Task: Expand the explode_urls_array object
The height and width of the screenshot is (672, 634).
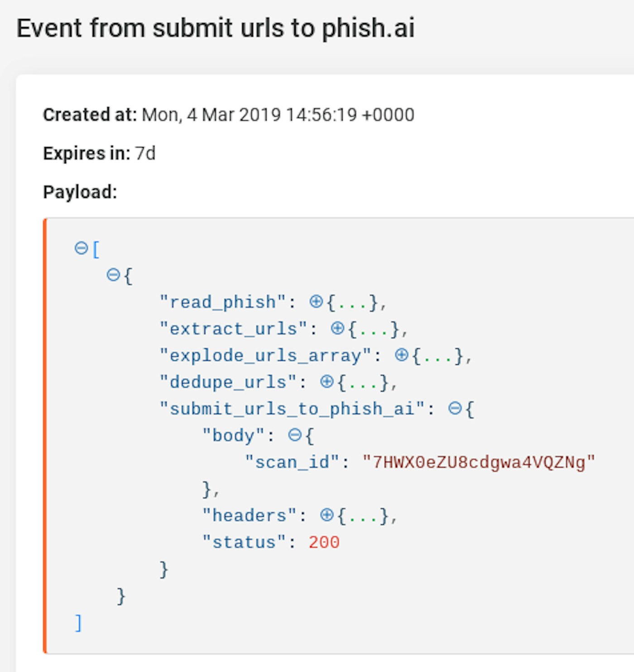Action: (401, 355)
